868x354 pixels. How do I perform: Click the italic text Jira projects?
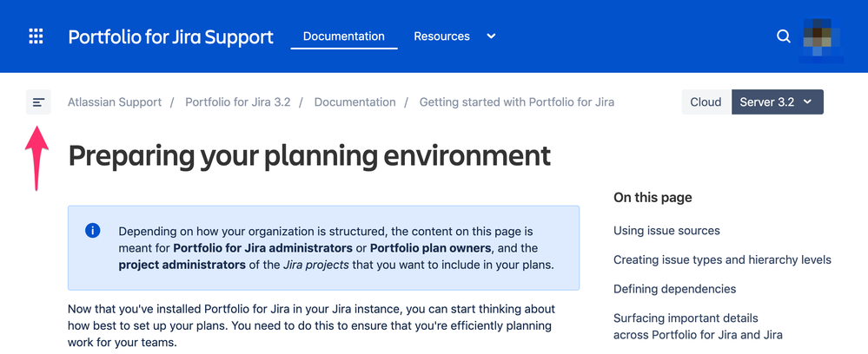coord(316,265)
